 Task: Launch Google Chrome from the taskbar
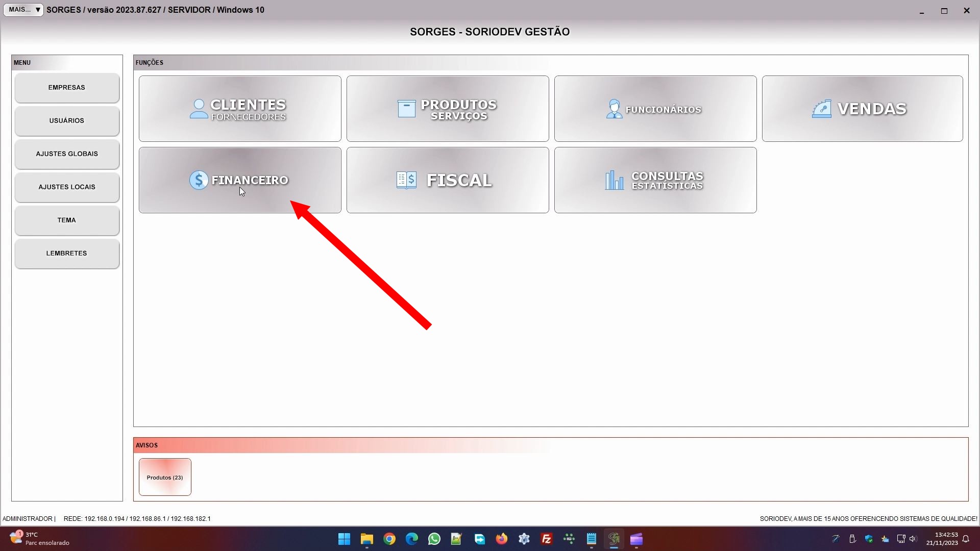(389, 539)
